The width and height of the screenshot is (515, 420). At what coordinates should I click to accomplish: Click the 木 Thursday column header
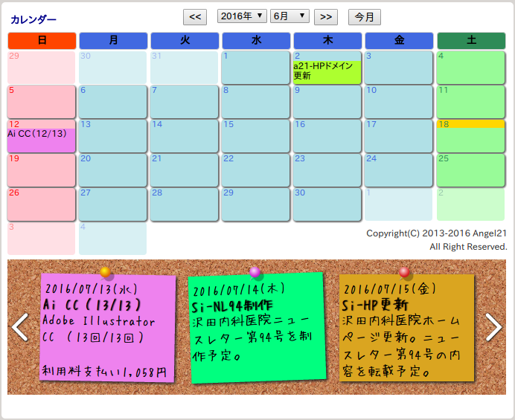coord(327,41)
